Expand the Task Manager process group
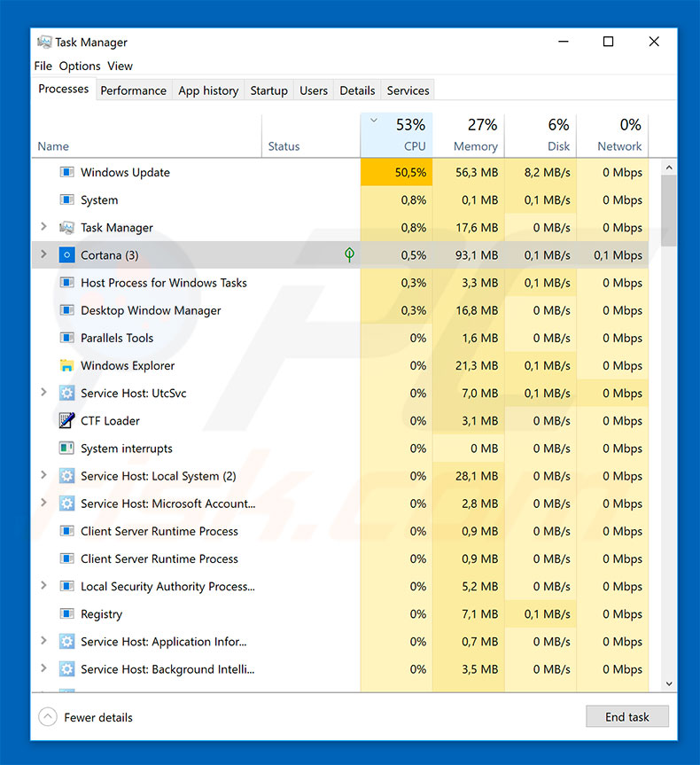Image resolution: width=700 pixels, height=765 pixels. [43, 226]
